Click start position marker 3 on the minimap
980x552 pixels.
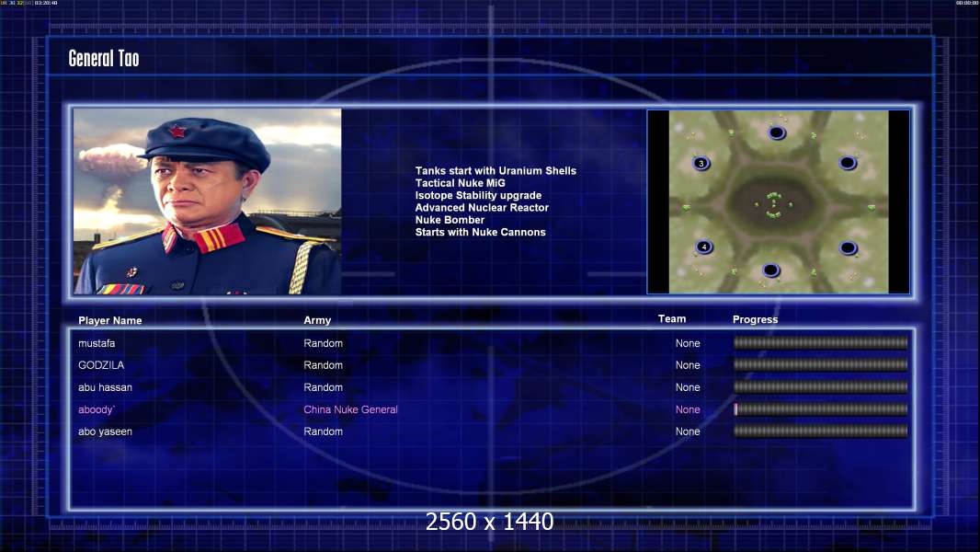point(701,163)
